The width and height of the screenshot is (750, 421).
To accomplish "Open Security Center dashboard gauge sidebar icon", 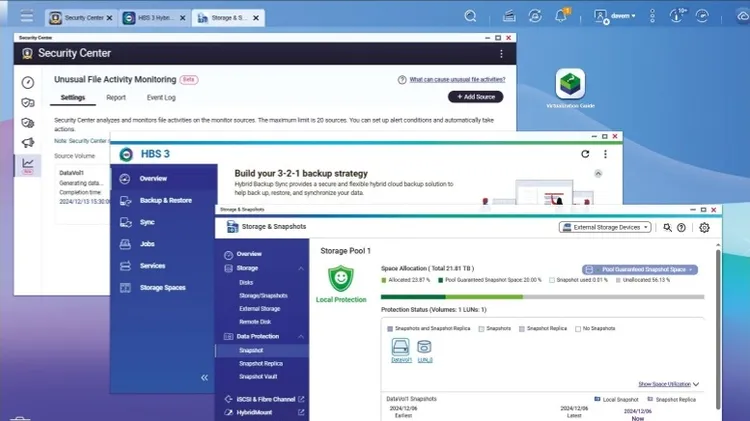I will pos(28,83).
